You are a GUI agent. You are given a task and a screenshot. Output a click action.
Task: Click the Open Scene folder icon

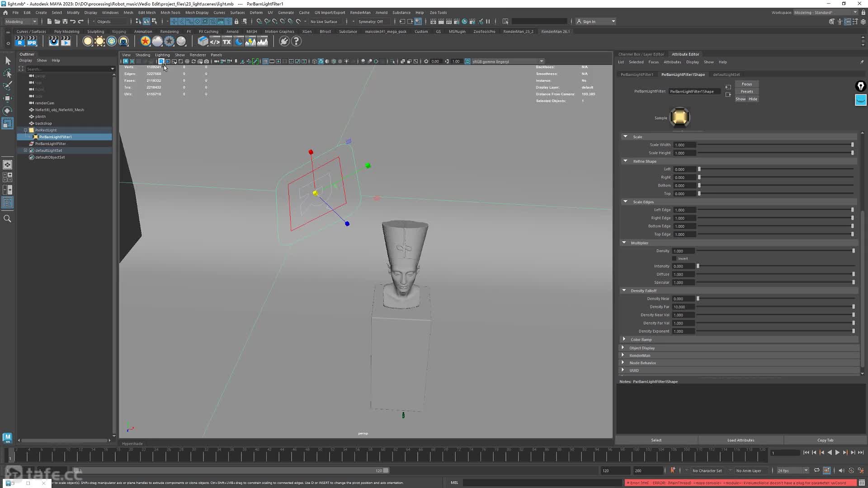pos(57,22)
